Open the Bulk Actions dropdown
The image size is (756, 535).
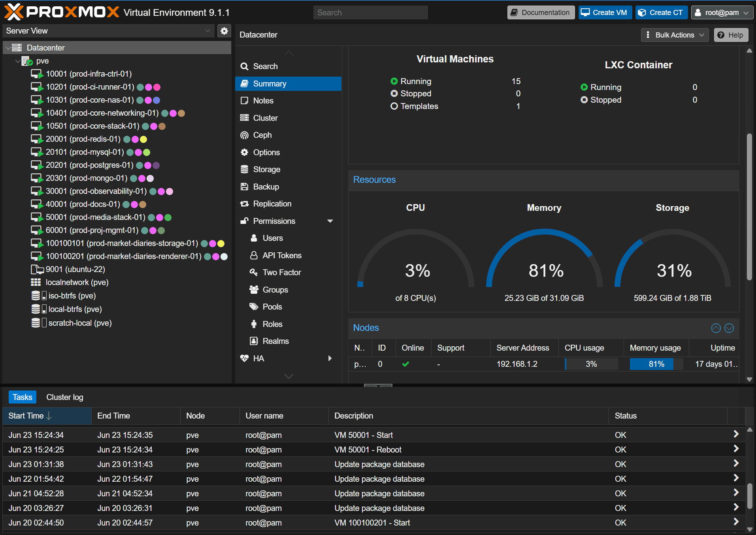click(675, 35)
